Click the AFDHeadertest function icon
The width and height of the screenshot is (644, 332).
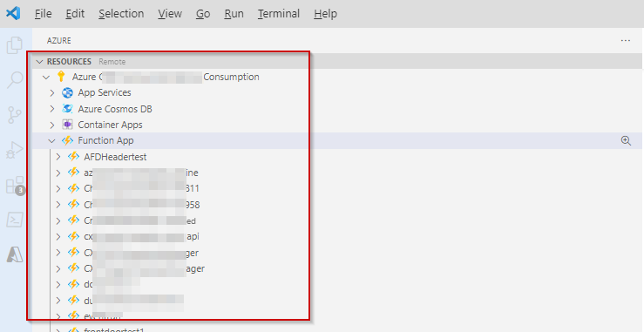73,157
